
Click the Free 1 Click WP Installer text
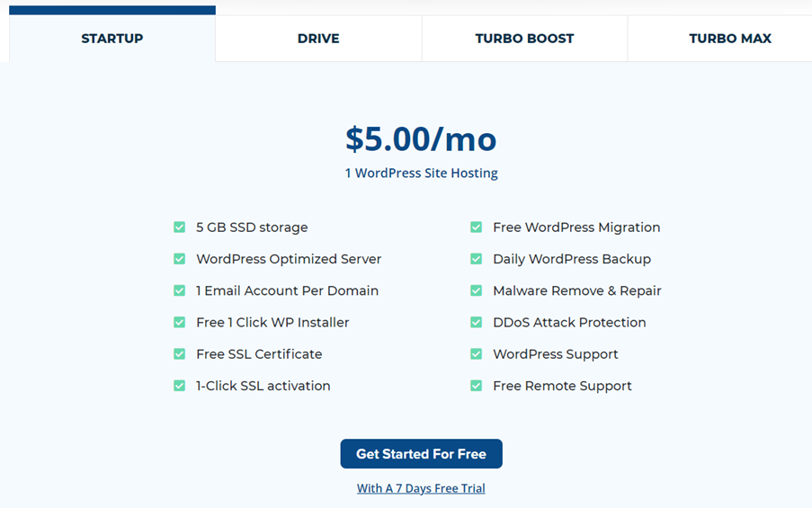272,322
